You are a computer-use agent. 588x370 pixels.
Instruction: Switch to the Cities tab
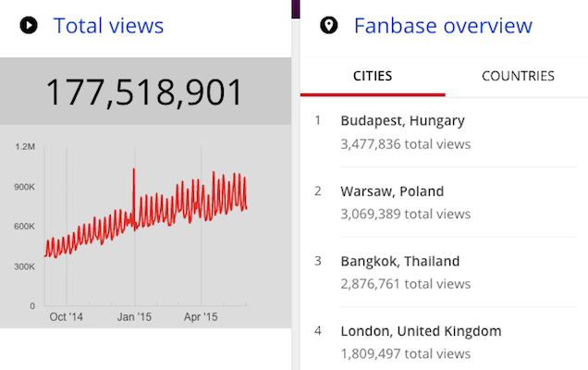coord(373,76)
